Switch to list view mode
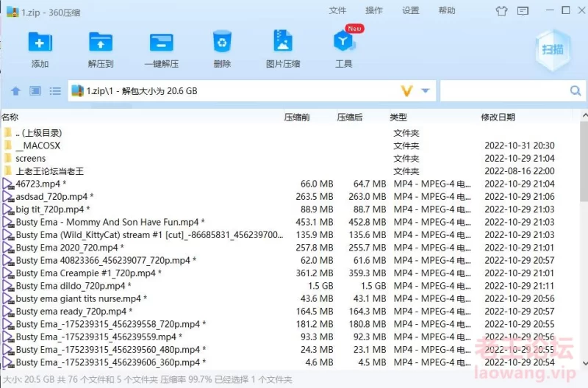588x388 pixels. coord(55,90)
